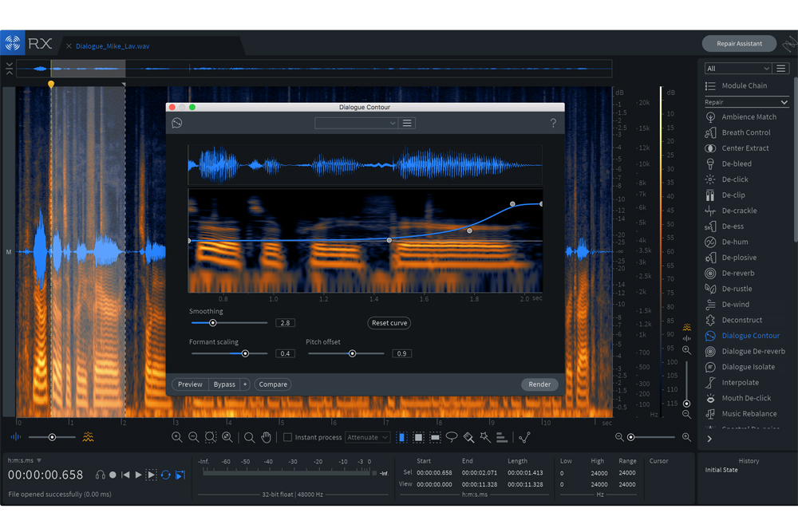
Task: Toggle input monitoring headphones
Action: pyautogui.click(x=101, y=475)
